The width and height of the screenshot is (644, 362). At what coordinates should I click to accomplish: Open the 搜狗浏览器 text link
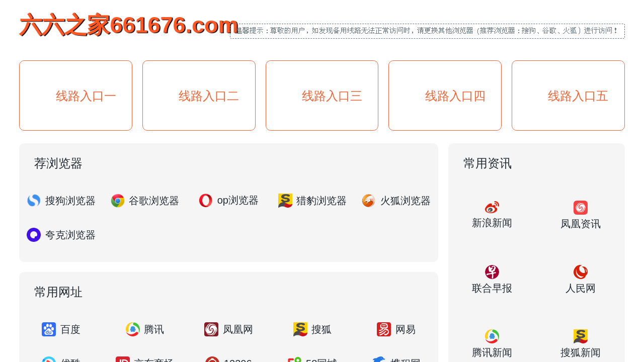pos(70,201)
